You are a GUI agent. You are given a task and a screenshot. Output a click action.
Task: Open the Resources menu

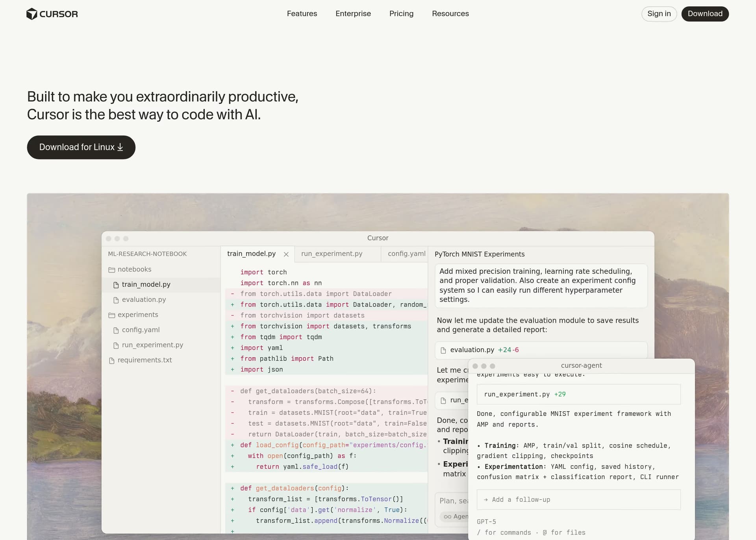(x=450, y=14)
